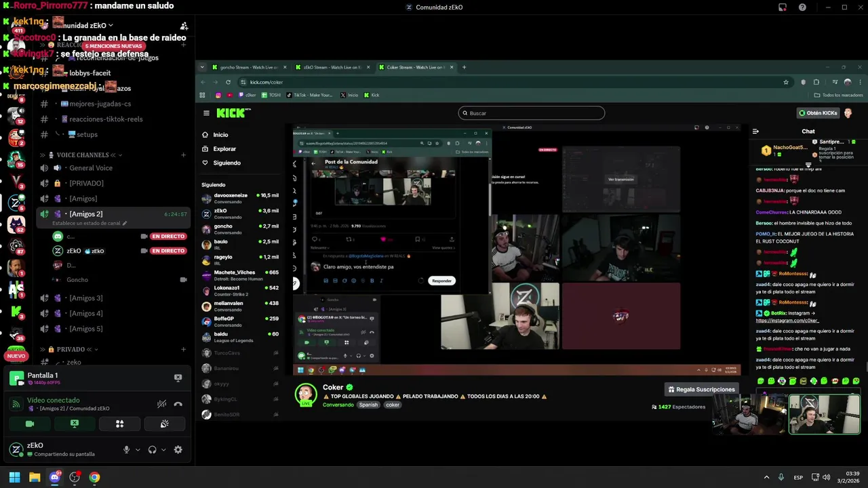The image size is (868, 488).
Task: Switch to the Coker Stream browser tab
Action: [x=415, y=67]
